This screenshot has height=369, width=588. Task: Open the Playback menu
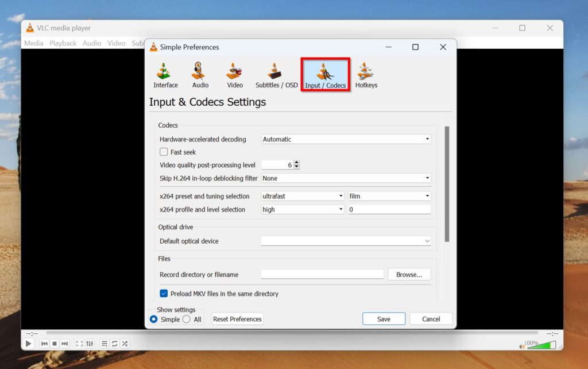63,43
